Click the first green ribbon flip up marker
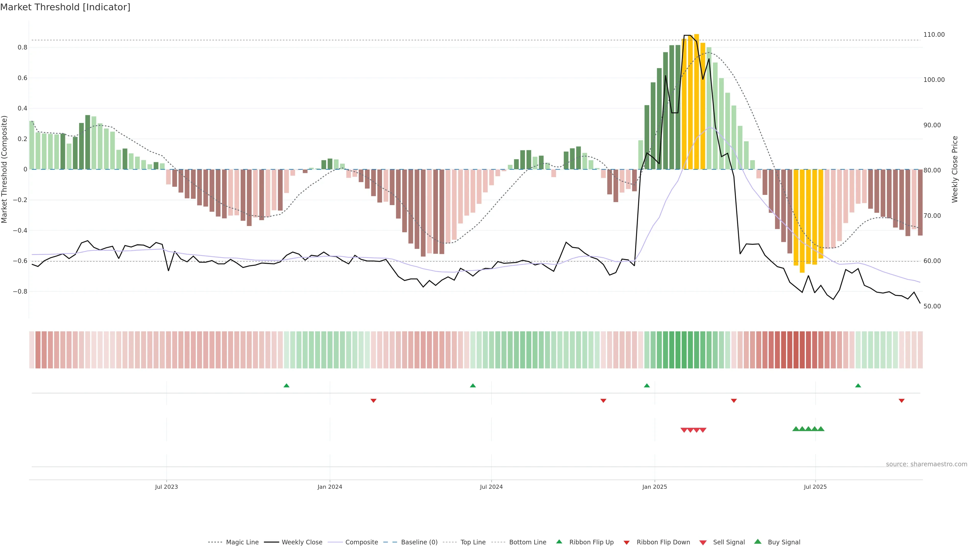980x551 pixels. pyautogui.click(x=286, y=386)
